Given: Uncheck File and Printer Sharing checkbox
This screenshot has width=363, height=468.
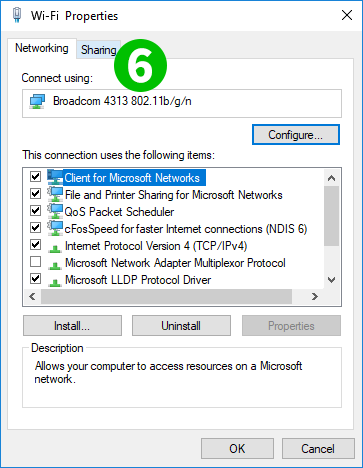Looking at the screenshot, I should coord(35,193).
